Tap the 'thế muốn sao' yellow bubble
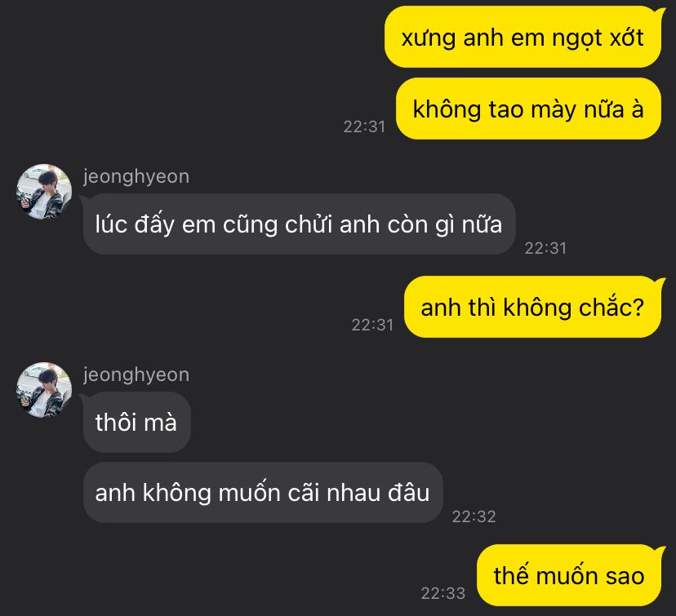 coord(569,575)
